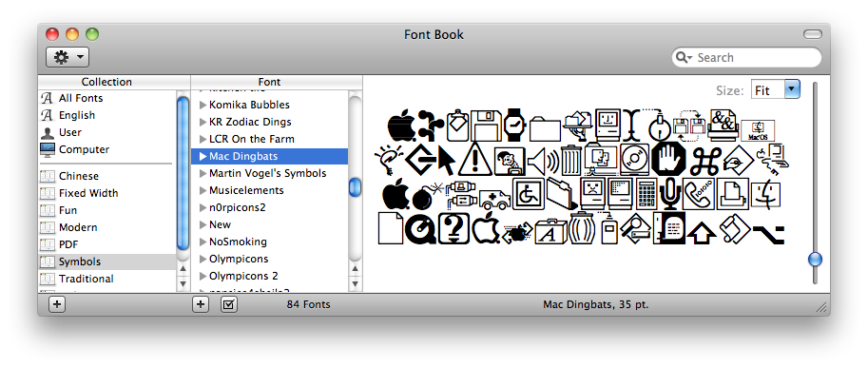
Task: Click the All Fonts collection icon
Action: tap(47, 98)
